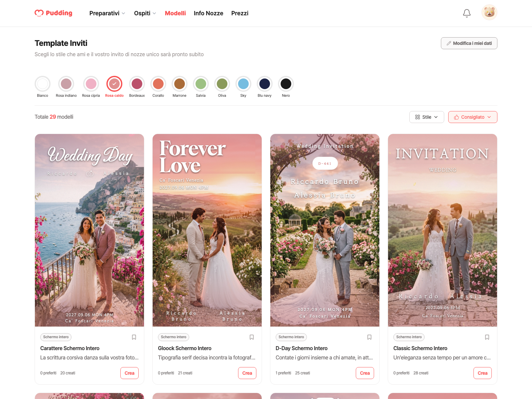Click the 'Template Inviti' heading
Screen dimensions: 532x399
pyautogui.click(x=61, y=43)
